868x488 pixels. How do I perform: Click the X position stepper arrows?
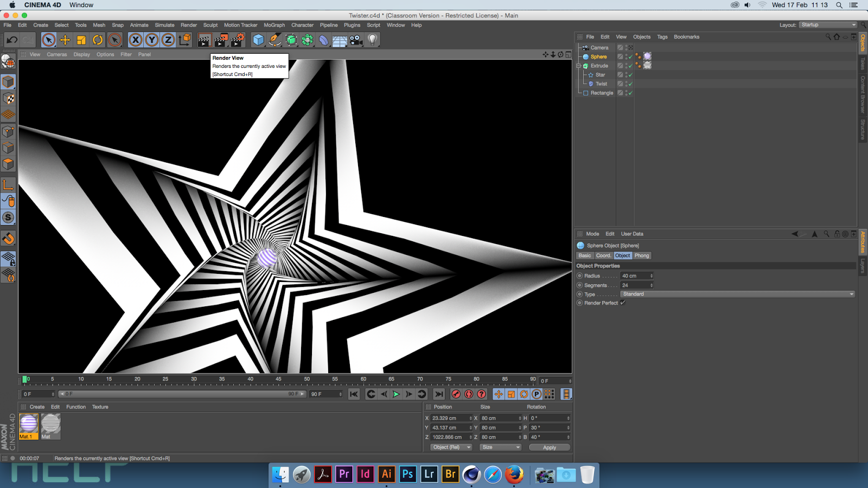click(x=470, y=418)
